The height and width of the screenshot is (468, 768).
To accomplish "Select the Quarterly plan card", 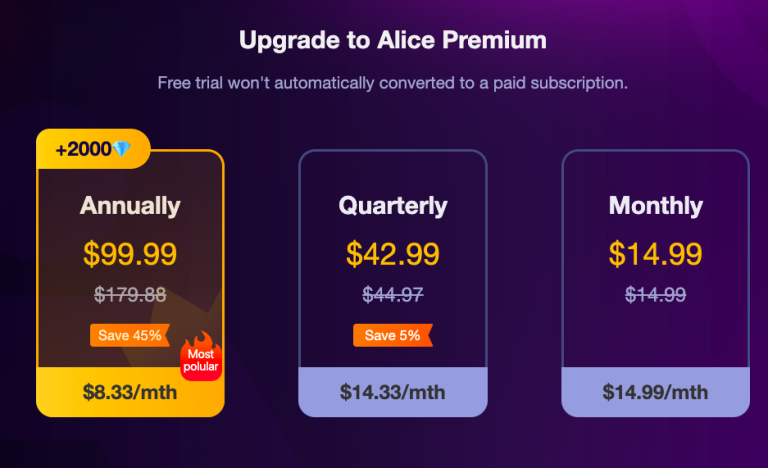I will point(393,230).
